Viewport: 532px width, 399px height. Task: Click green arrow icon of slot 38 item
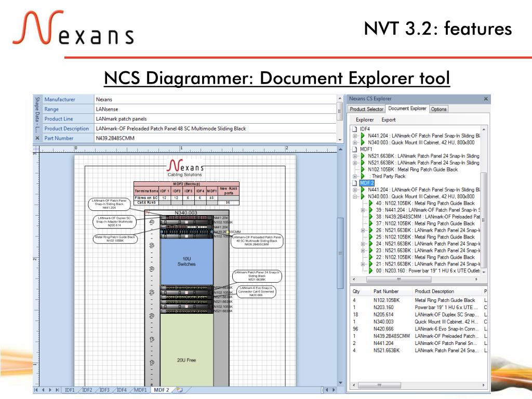coord(371,217)
